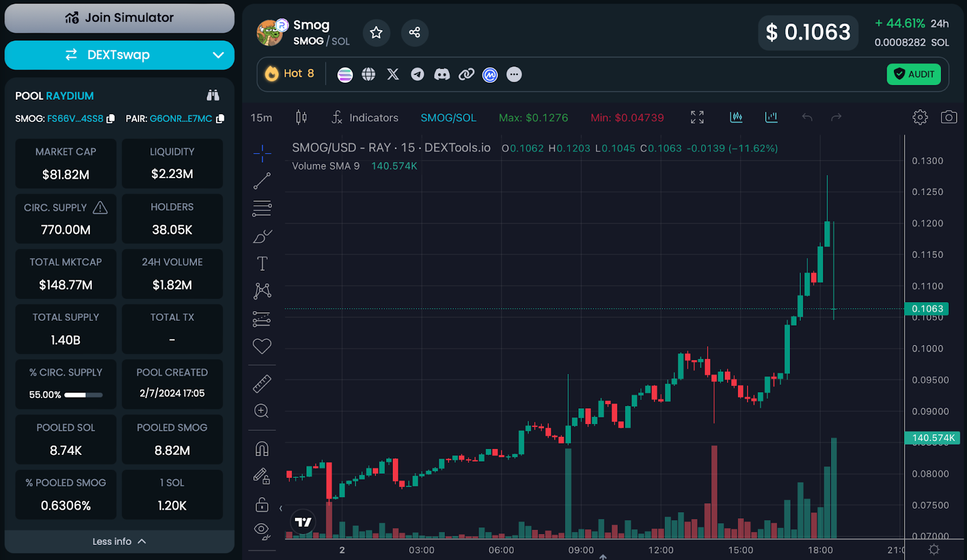Viewport: 967px width, 560px height.
Task: Show more links ellipsis icon
Action: pyautogui.click(x=514, y=74)
